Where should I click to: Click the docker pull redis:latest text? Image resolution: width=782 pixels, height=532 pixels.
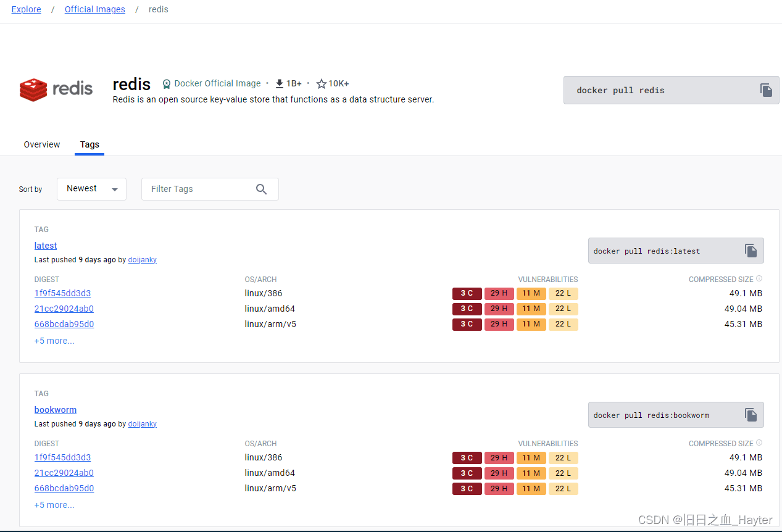[x=647, y=251]
